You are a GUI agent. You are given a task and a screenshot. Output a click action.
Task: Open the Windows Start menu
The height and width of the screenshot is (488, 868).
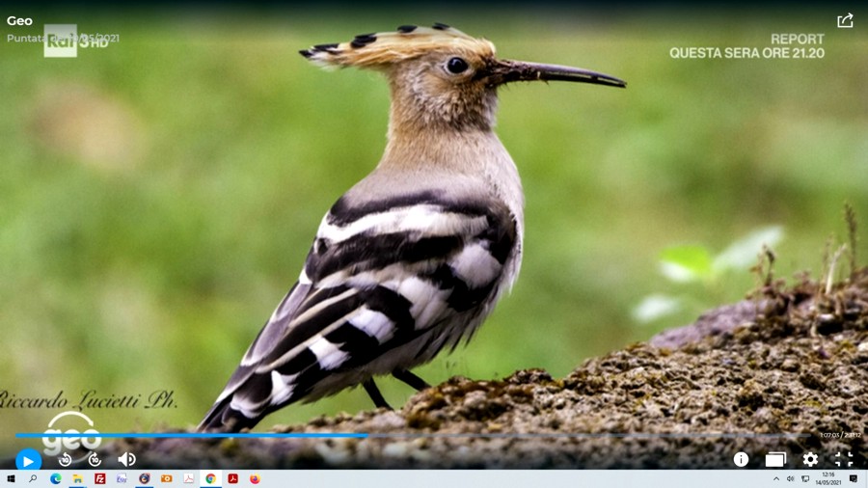point(11,479)
